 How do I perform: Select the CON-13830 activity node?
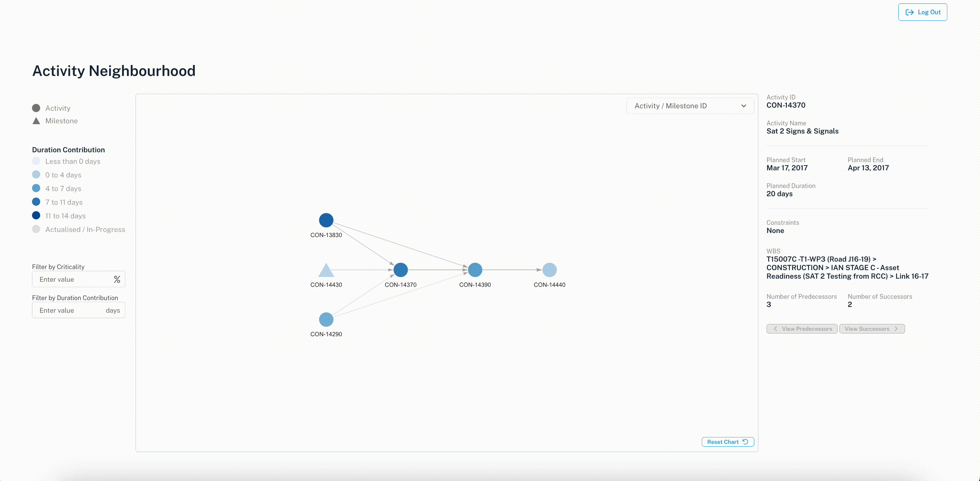pos(326,220)
